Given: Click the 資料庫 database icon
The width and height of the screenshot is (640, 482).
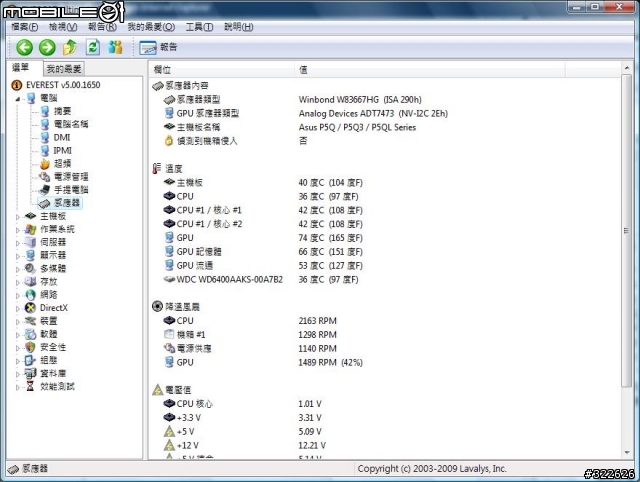Looking at the screenshot, I should pyautogui.click(x=30, y=373).
